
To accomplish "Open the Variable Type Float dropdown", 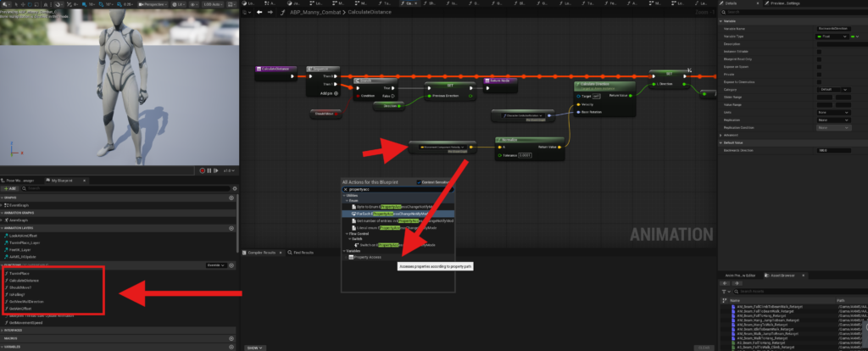I will (831, 35).
